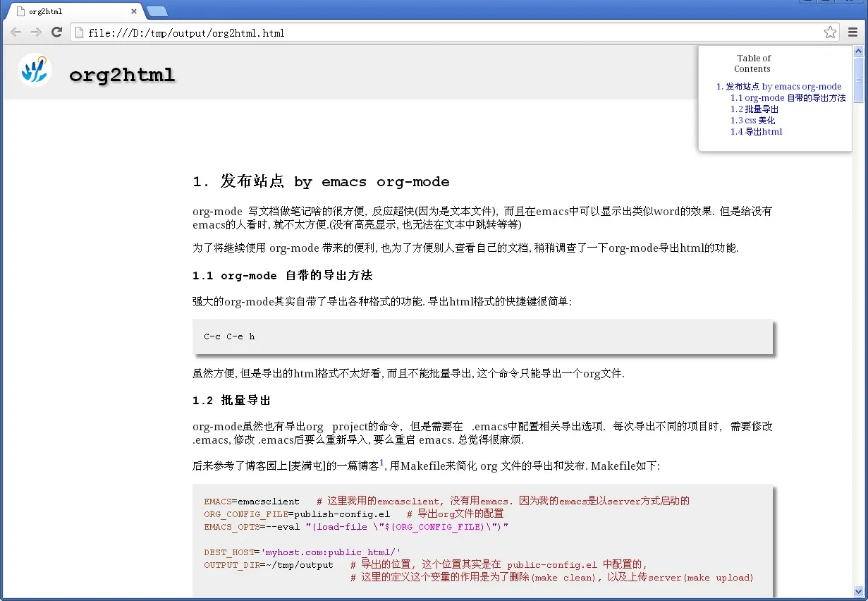Click the paragraph beginning 后来参考了博客园上

[426, 466]
